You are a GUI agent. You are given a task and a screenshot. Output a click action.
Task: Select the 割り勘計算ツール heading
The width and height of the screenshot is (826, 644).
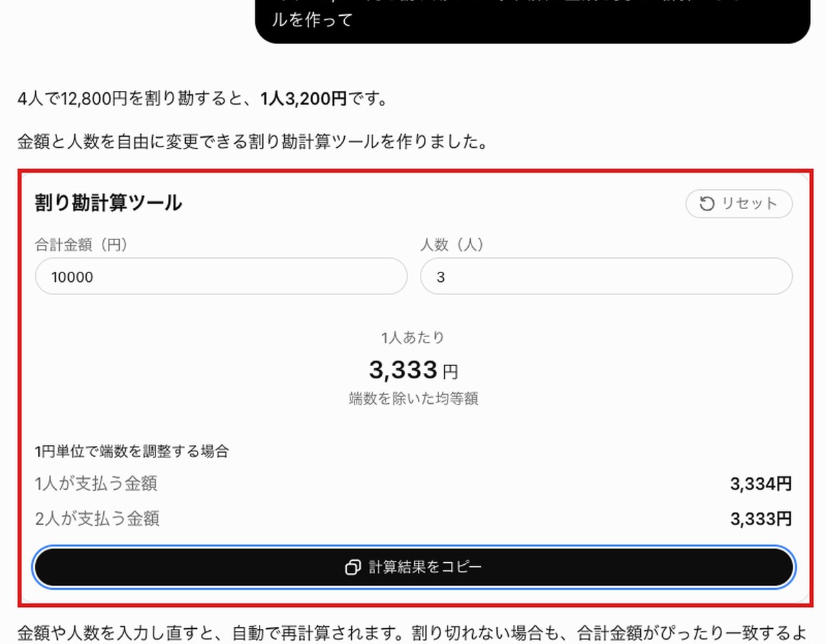[x=108, y=203]
